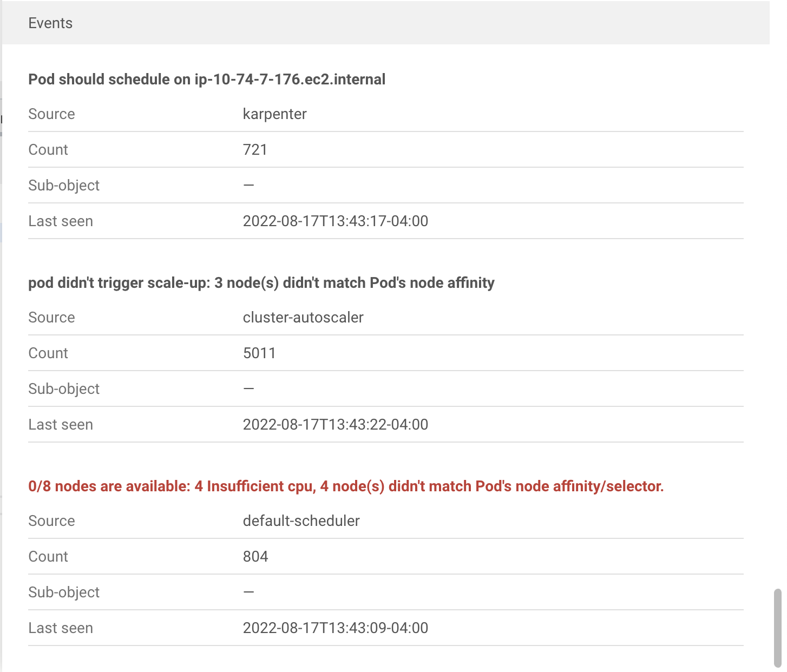Click the Sub-object label of the default-scheduler event

64,592
